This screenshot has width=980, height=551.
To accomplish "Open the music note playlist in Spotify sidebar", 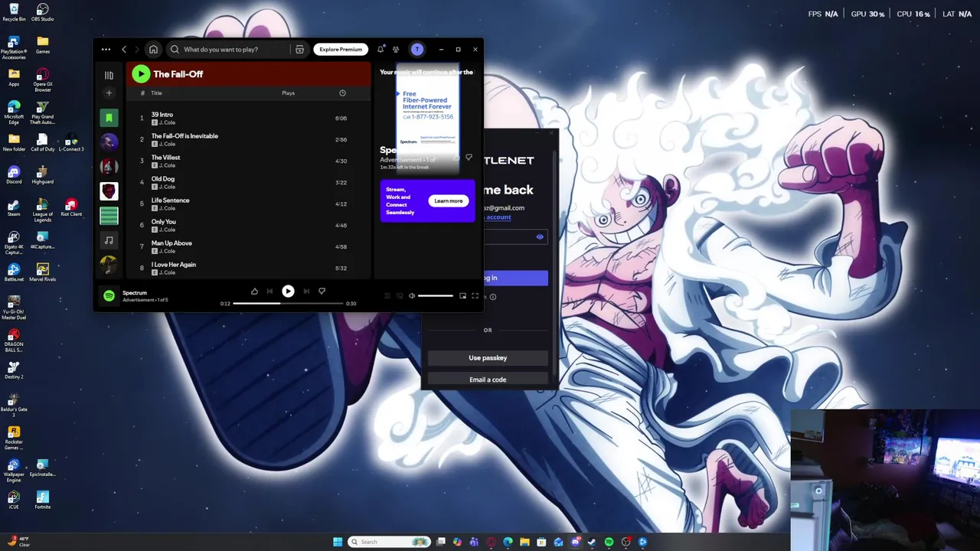I will coord(109,240).
